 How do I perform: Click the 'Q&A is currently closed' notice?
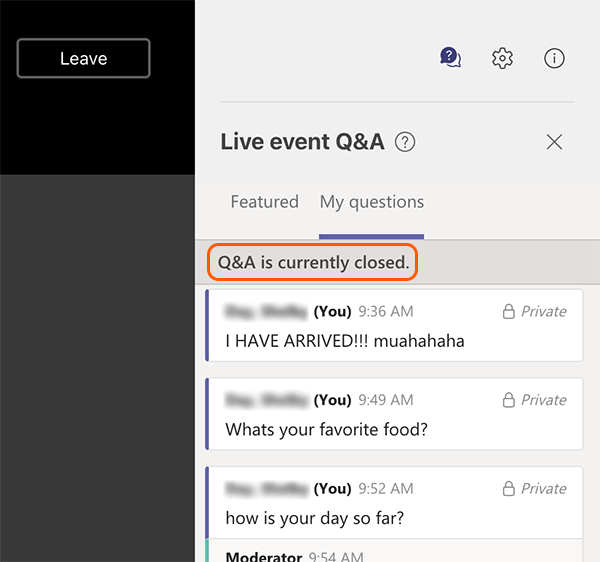(313, 263)
